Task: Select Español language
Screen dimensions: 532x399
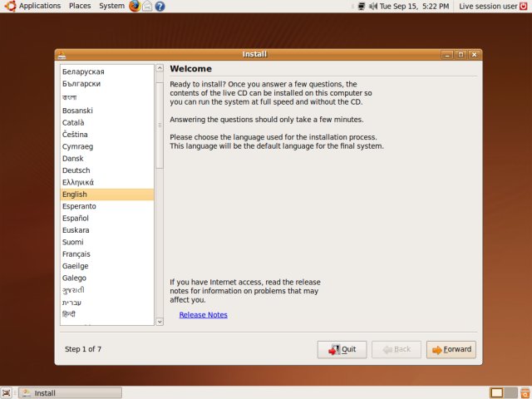Action: (107, 218)
